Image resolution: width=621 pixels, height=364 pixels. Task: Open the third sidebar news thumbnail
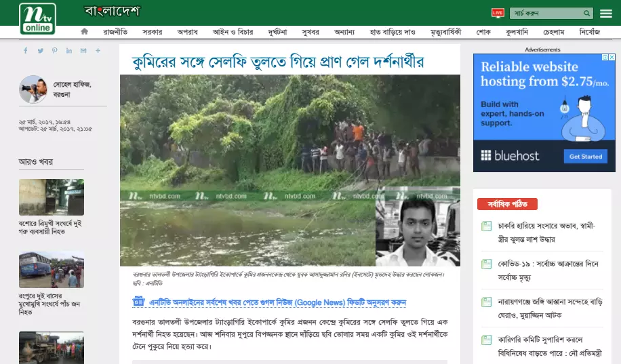(x=52, y=348)
